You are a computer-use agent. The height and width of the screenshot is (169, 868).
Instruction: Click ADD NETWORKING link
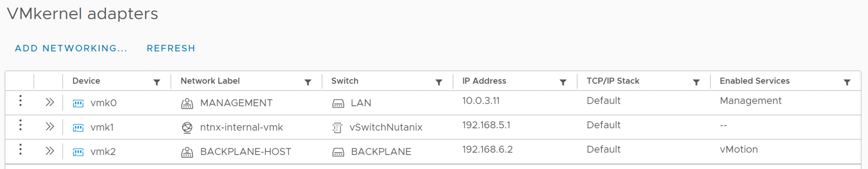71,48
